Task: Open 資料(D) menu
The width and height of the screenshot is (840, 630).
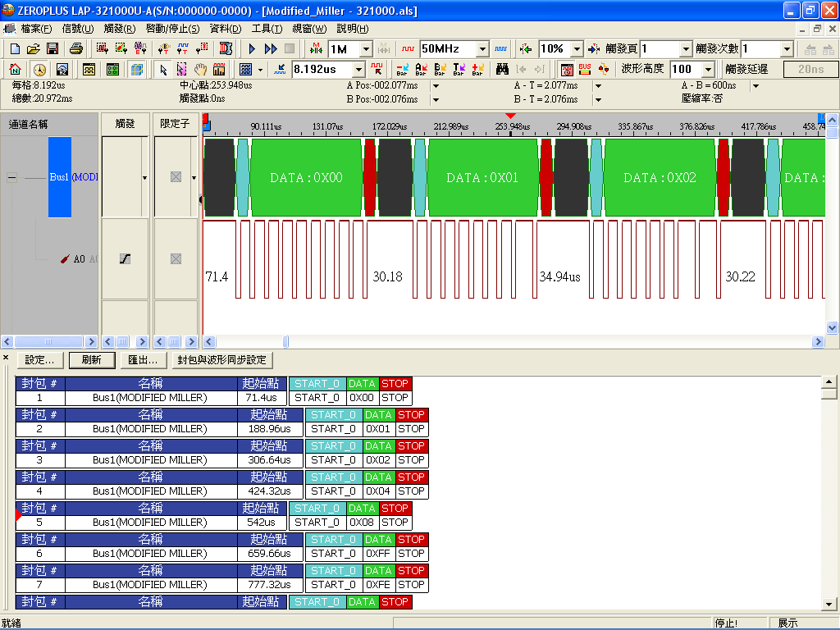Action: point(225,29)
